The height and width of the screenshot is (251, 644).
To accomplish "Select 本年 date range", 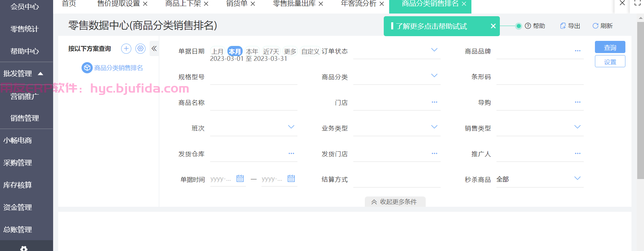I will click(252, 51).
